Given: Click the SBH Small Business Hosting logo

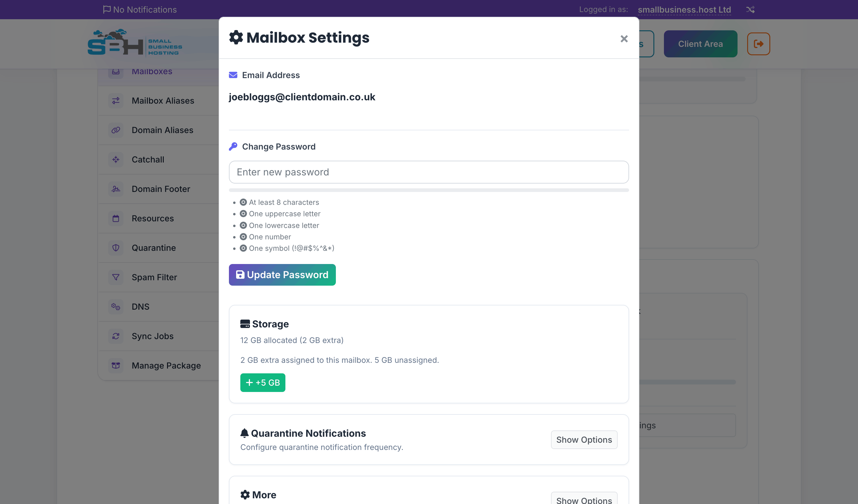Looking at the screenshot, I should 135,43.
